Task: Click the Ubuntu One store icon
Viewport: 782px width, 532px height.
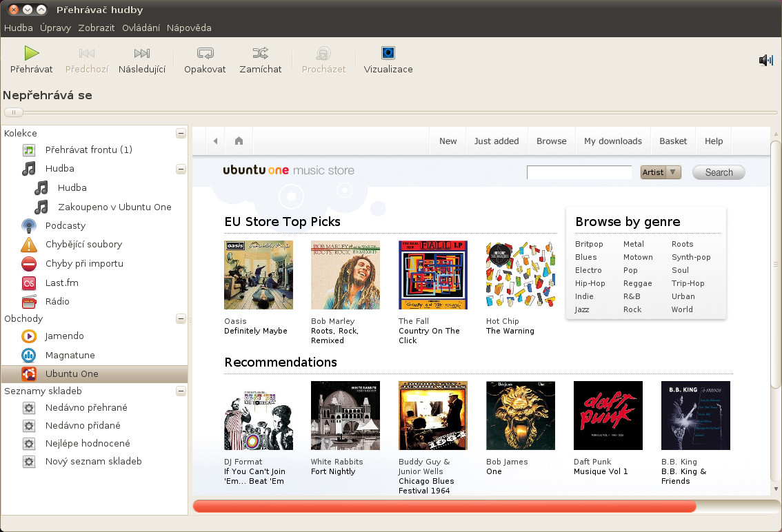Action: pyautogui.click(x=29, y=374)
